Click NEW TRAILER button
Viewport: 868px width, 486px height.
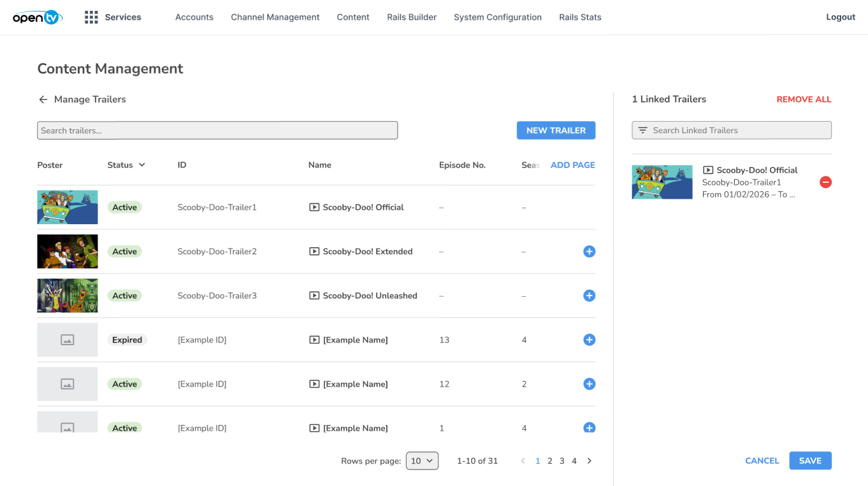coord(556,131)
